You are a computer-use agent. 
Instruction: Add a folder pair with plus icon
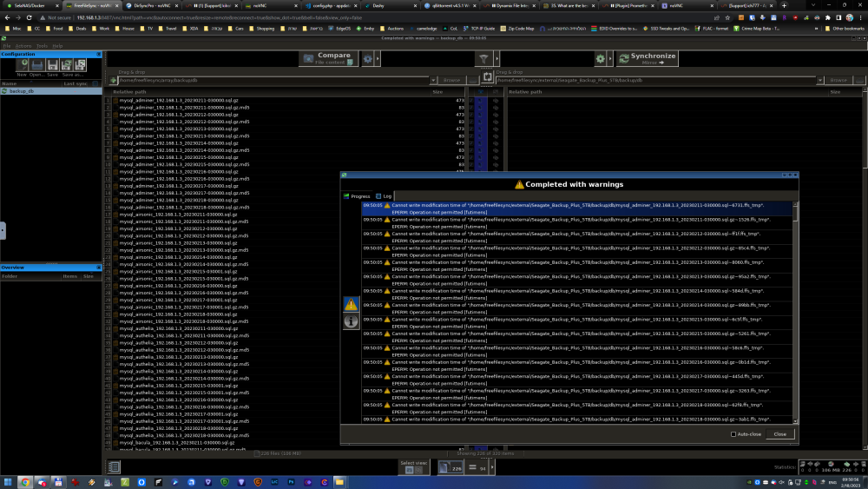pyautogui.click(x=114, y=80)
